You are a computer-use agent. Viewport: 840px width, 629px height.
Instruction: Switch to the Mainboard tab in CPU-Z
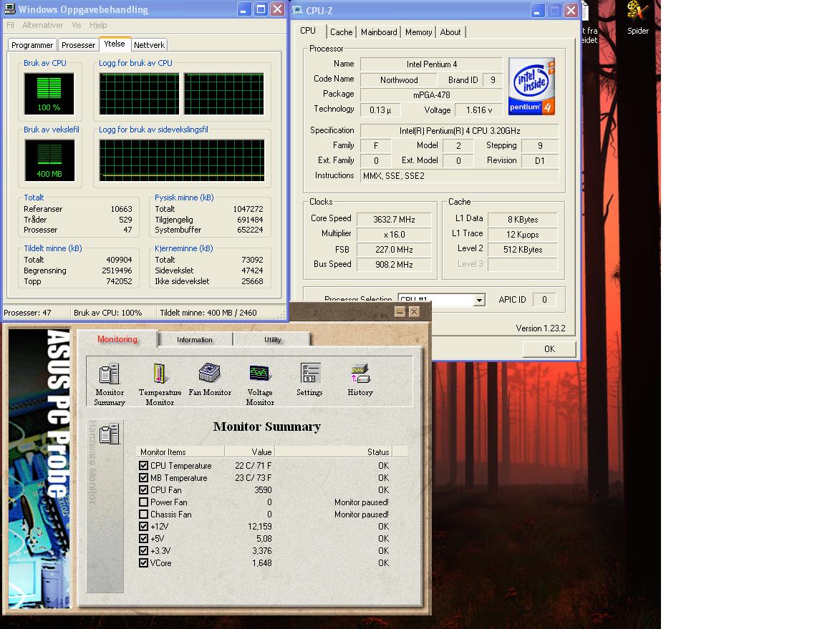(x=379, y=32)
